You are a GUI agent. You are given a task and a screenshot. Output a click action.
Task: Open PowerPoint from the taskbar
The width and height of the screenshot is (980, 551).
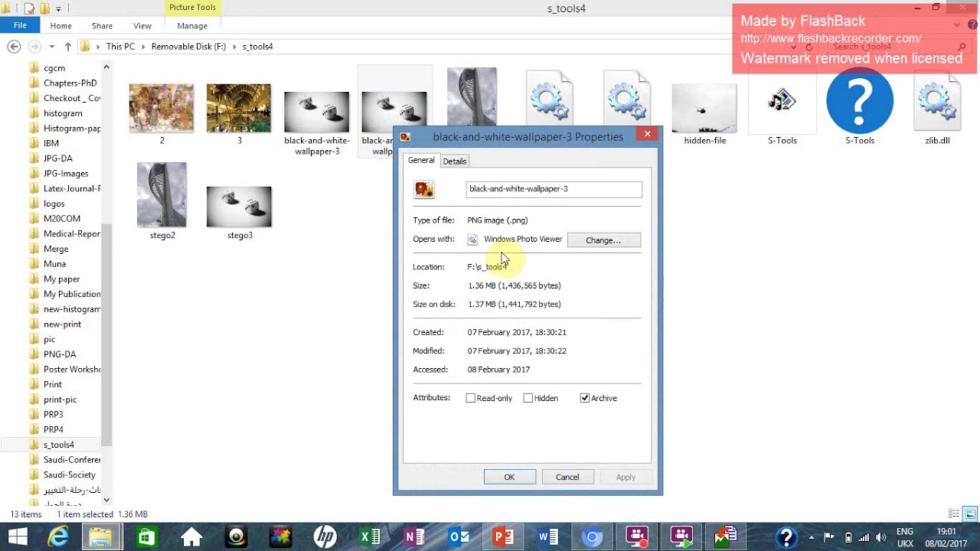(x=504, y=537)
